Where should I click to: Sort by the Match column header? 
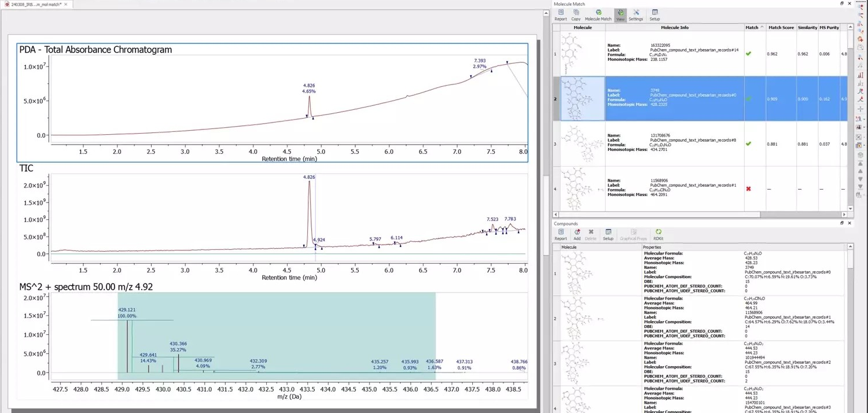point(752,27)
